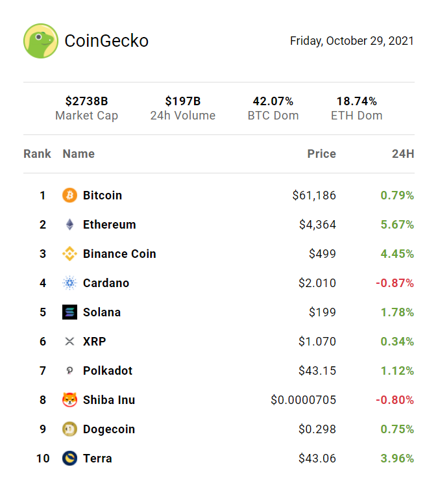
Task: Click the Ethereum diamond icon
Action: click(x=69, y=225)
